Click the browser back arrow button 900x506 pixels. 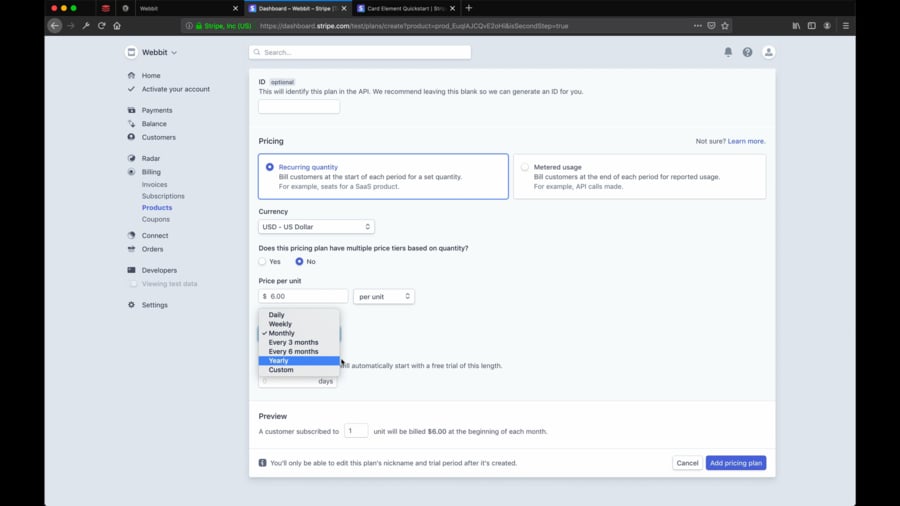tap(55, 26)
